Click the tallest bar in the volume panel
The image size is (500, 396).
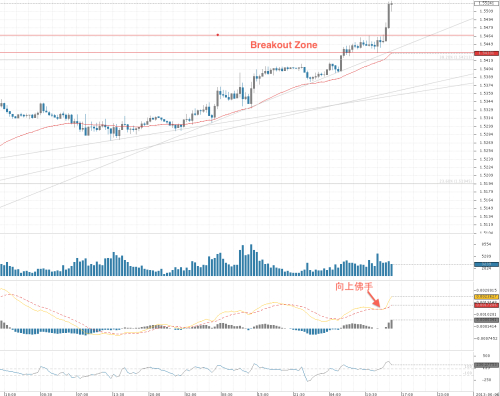click(251, 260)
